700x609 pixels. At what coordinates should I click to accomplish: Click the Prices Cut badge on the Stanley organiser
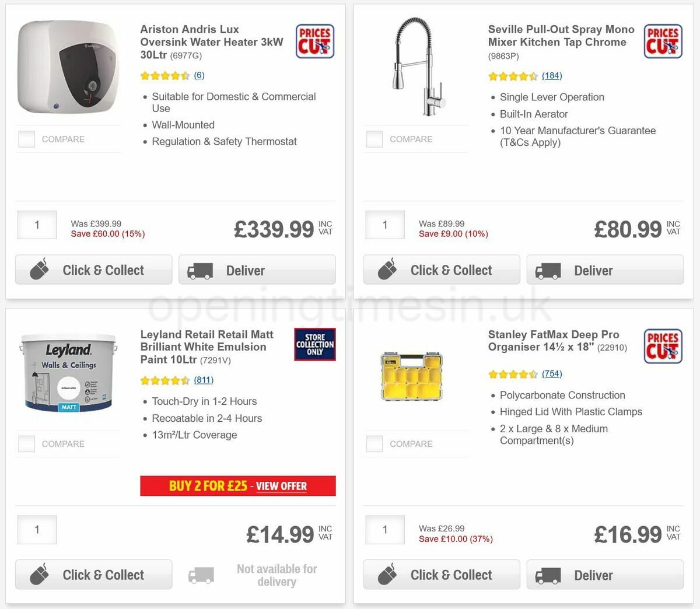click(663, 346)
